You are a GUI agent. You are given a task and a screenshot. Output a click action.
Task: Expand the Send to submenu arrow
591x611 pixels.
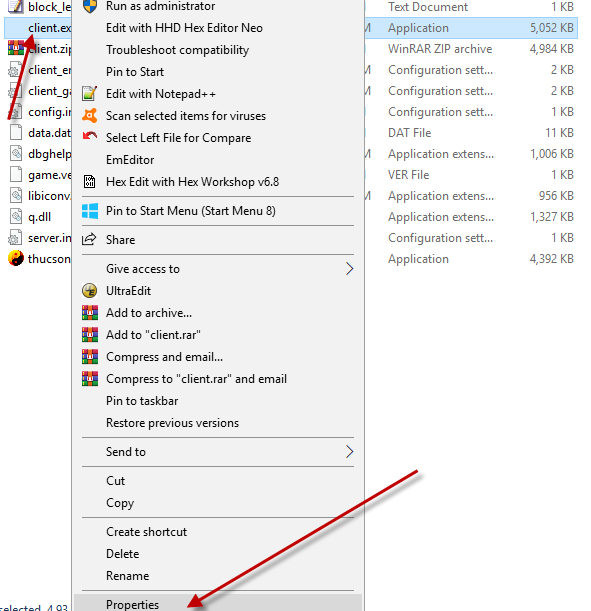pos(349,452)
